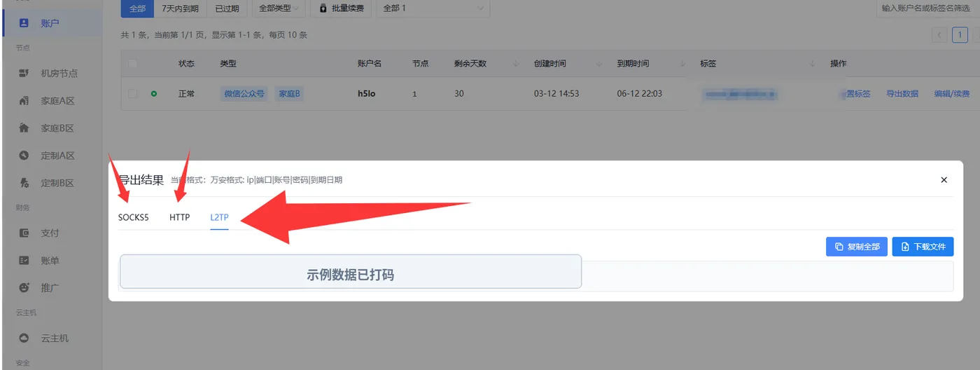This screenshot has height=370, width=980.
Task: Click the 定制A区 sidebar icon
Action: tap(24, 156)
